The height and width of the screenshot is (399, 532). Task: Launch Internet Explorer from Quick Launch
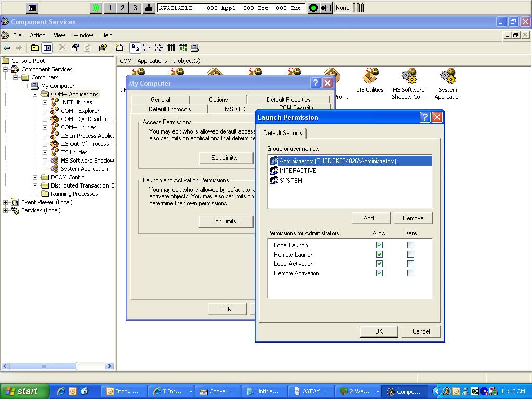click(x=61, y=391)
